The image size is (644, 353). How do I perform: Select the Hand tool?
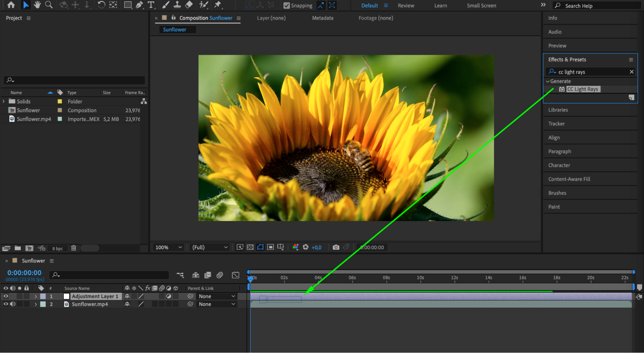[37, 5]
